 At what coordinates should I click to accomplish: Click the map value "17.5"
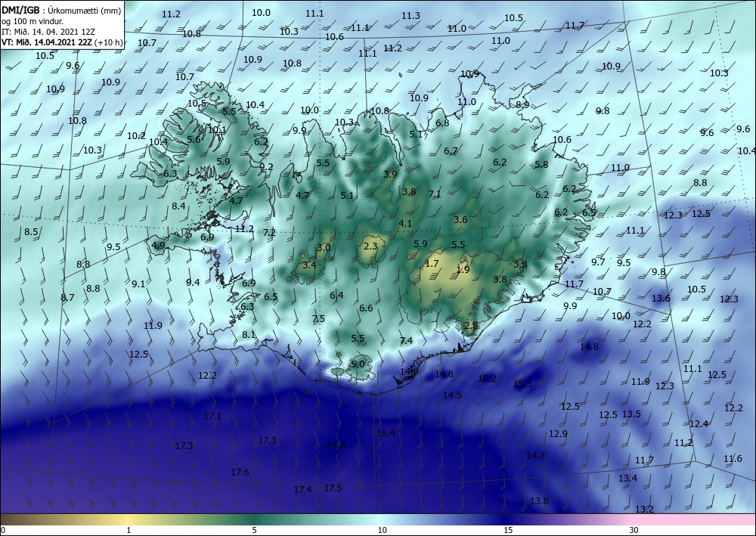(x=333, y=488)
